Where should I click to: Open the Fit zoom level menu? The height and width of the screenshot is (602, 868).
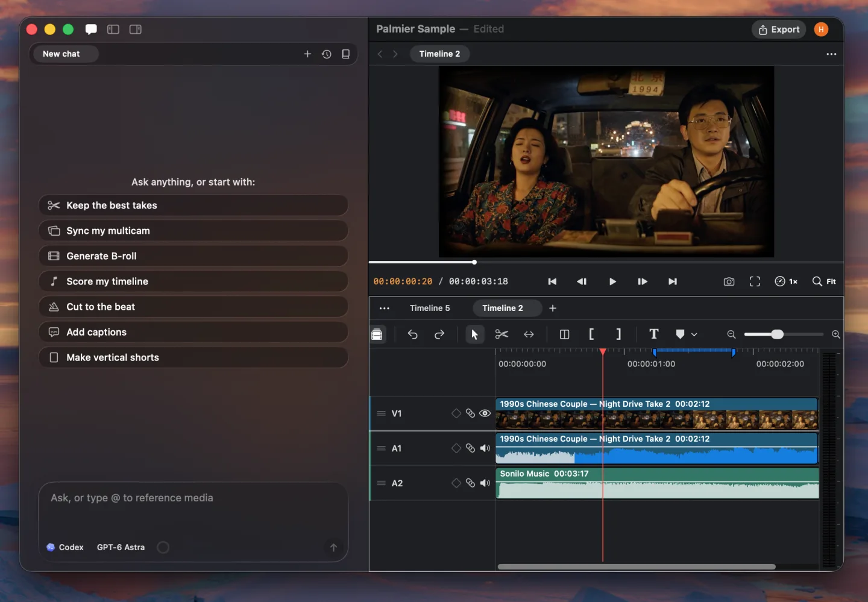click(824, 281)
